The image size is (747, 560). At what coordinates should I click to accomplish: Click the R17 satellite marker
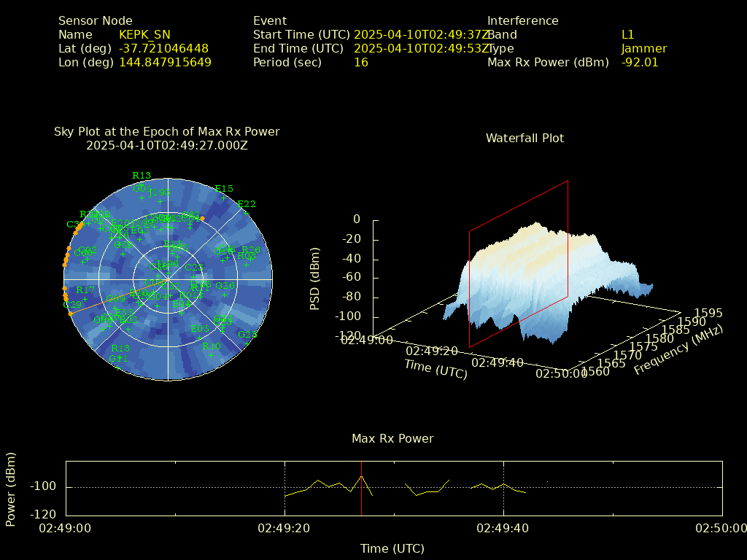click(85, 299)
